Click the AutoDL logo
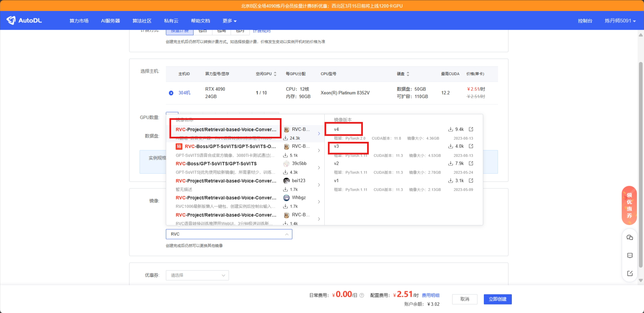This screenshot has width=644, height=313. click(24, 20)
